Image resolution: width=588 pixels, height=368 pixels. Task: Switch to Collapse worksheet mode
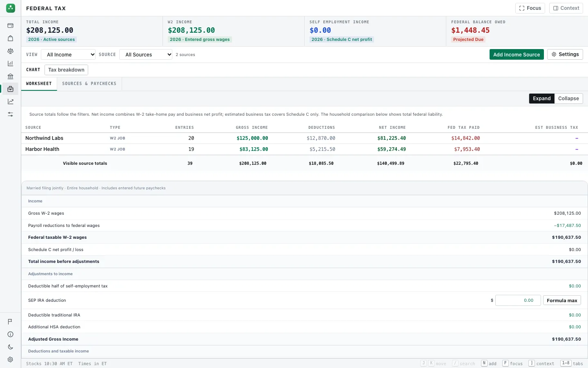pos(568,99)
